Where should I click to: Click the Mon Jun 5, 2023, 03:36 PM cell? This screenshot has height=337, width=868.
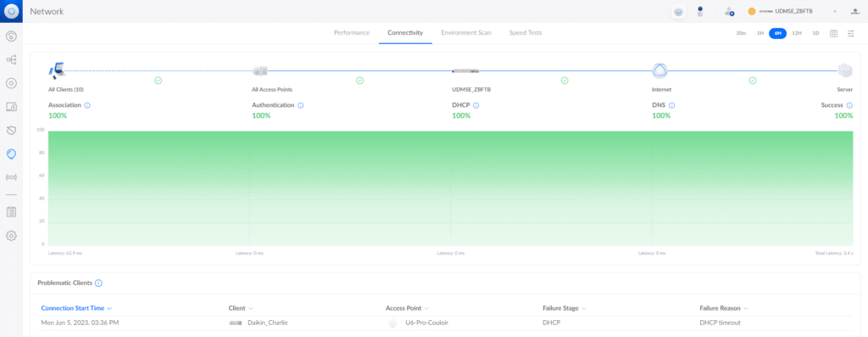80,323
